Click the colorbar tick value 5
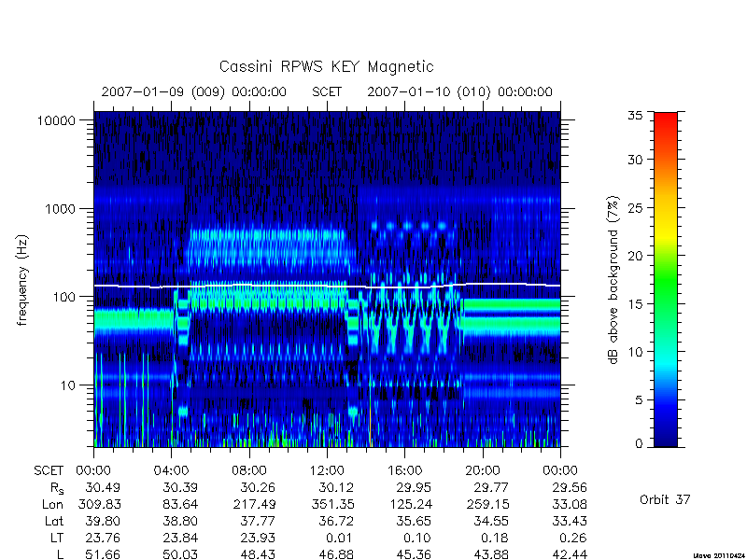Screen dimensions: 747x560 [x=639, y=400]
